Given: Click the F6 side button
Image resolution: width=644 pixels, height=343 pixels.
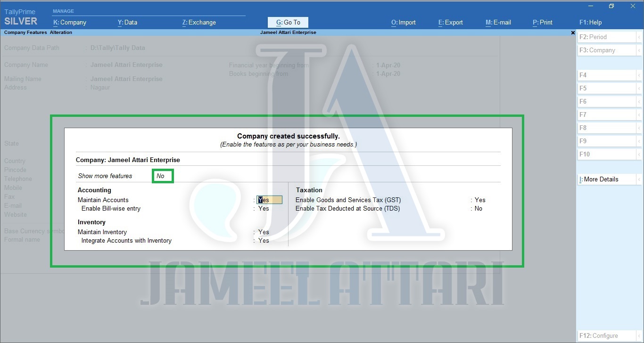Looking at the screenshot, I should tap(606, 101).
